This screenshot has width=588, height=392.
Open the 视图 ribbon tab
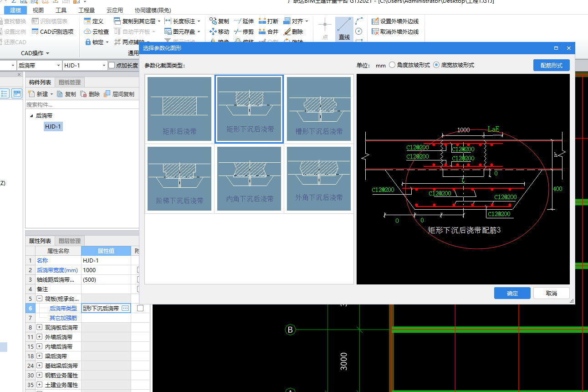[38, 10]
